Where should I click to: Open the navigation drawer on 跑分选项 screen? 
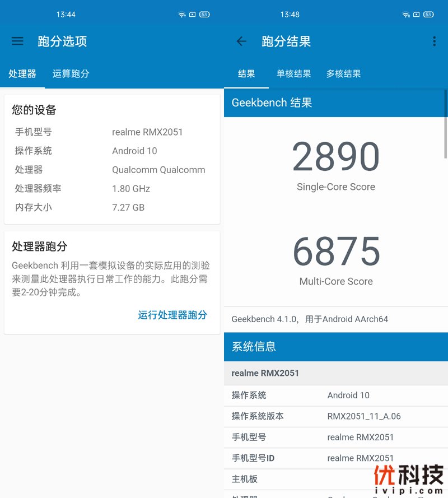tap(17, 41)
